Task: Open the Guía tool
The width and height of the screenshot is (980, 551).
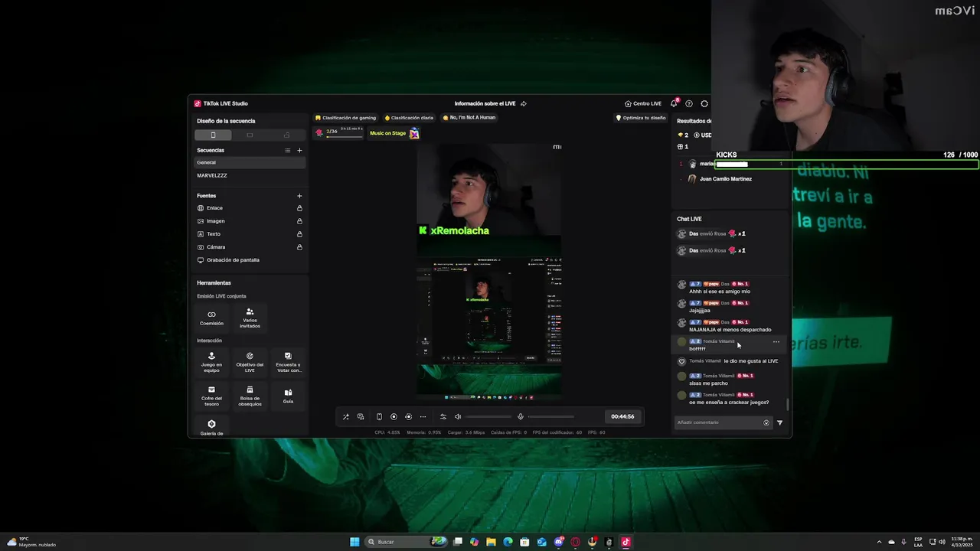Action: tap(288, 395)
